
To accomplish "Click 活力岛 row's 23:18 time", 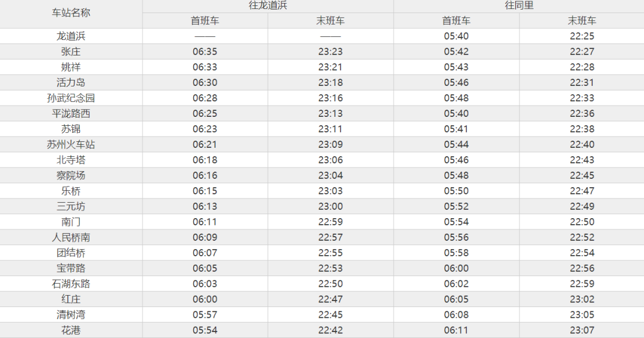I will [330, 82].
